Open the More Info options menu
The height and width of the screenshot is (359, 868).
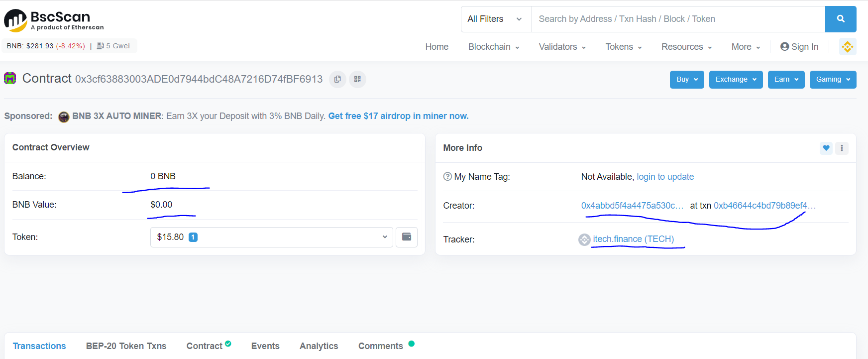click(x=842, y=148)
